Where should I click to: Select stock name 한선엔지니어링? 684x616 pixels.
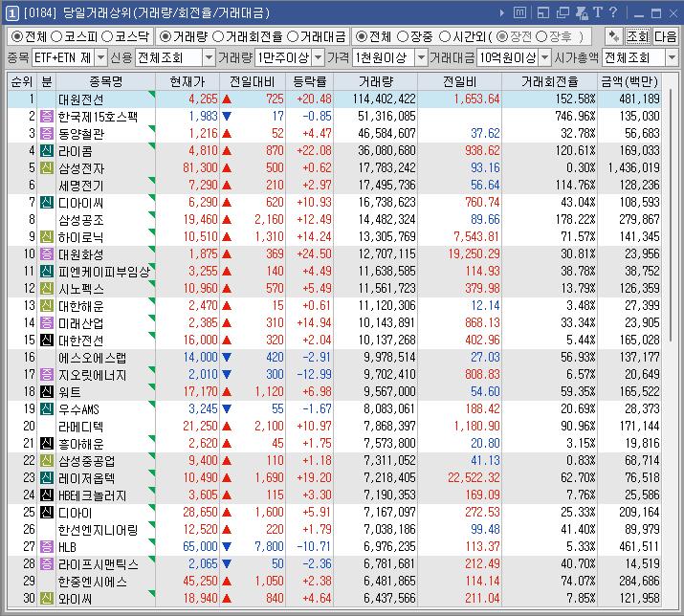(x=99, y=530)
